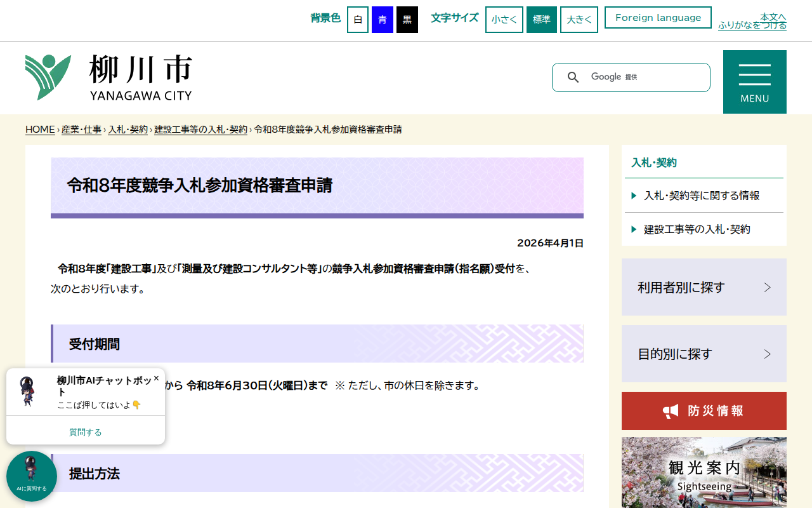Viewport: 812px width, 508px height.
Task: Expand 利用者別に探す panel
Action: click(x=704, y=287)
